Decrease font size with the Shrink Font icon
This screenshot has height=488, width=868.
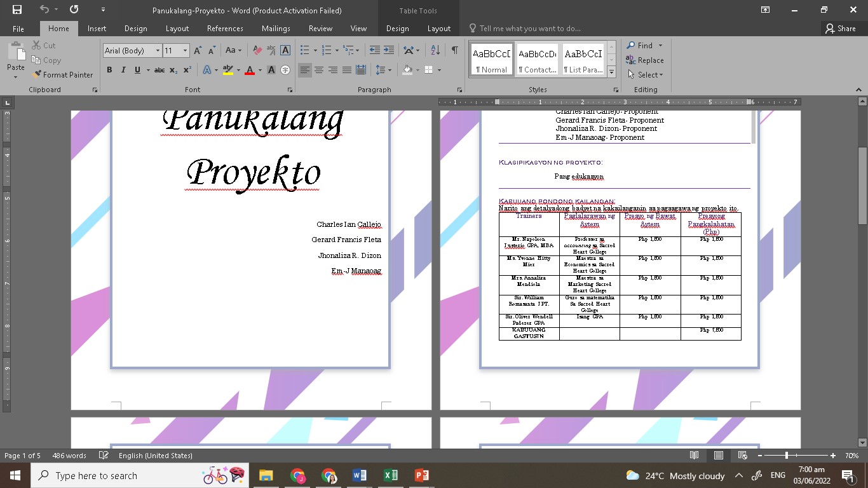pyautogui.click(x=212, y=50)
